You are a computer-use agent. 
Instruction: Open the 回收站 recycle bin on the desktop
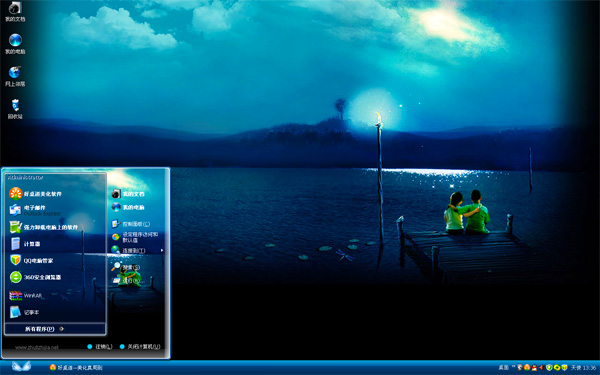(15, 109)
